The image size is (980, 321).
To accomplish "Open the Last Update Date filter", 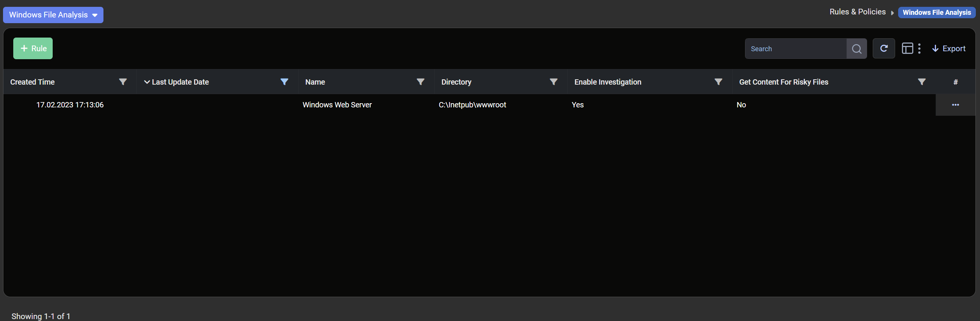I will (284, 82).
